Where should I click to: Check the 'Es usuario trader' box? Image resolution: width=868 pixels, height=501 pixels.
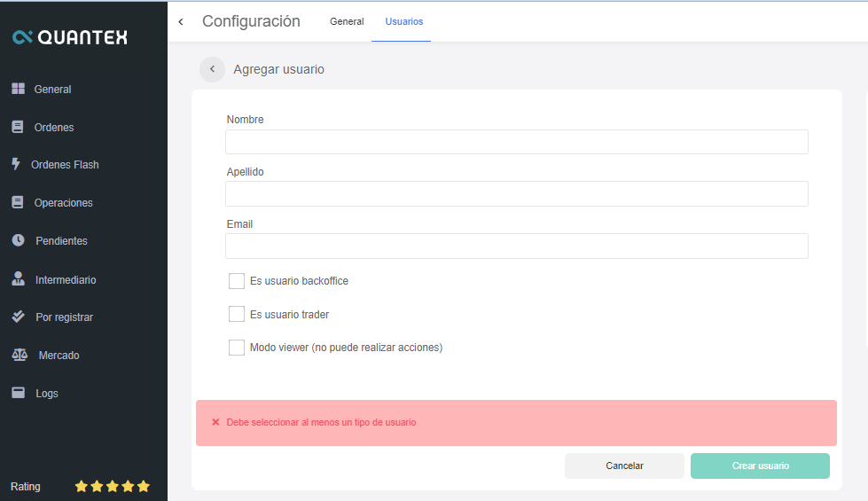(237, 314)
